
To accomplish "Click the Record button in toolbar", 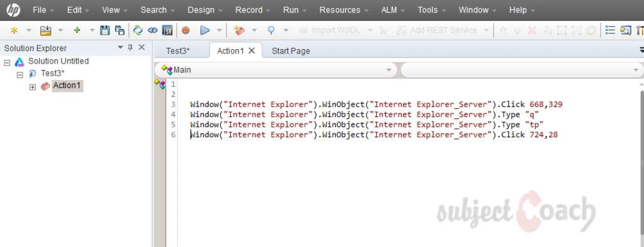I will 186,30.
